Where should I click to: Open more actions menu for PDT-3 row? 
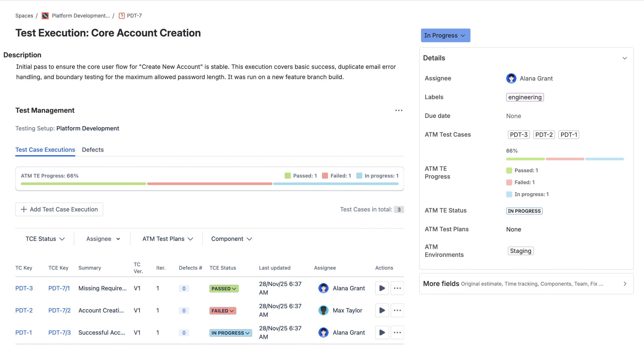tap(397, 288)
